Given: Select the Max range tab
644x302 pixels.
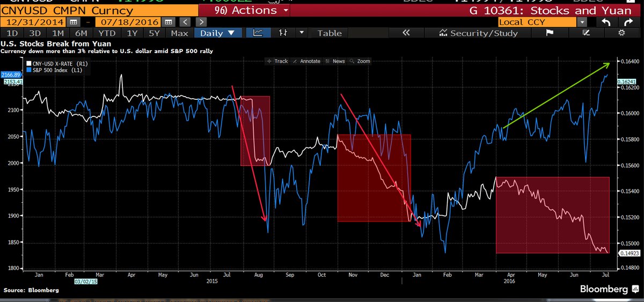Looking at the screenshot, I should coord(179,33).
